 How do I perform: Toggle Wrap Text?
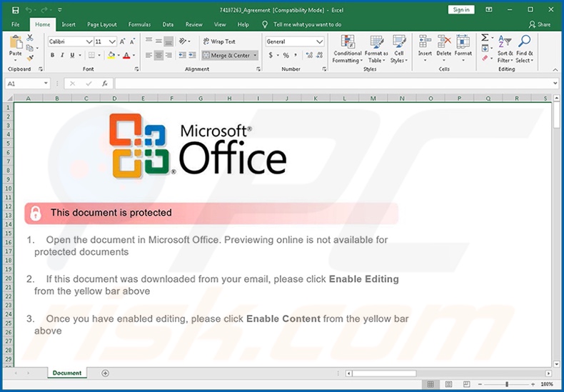pos(219,41)
